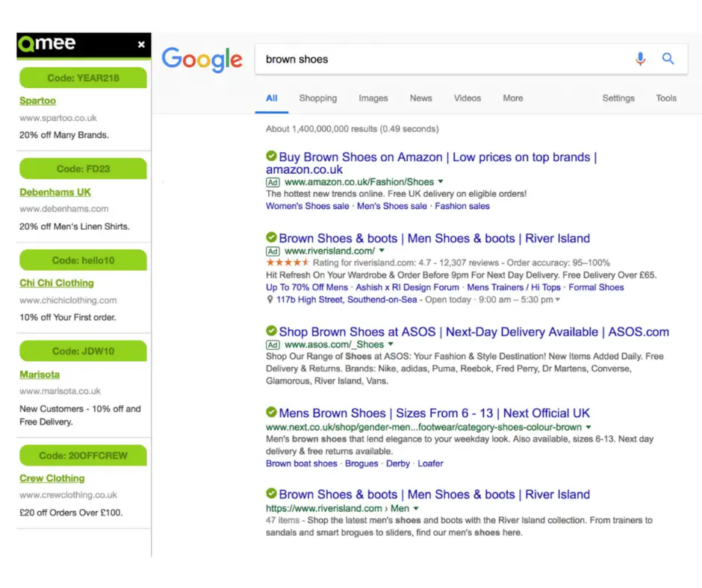This screenshot has height=588, width=702.
Task: Expand opening hours arrow after 5:30 pm
Action: [x=557, y=299]
